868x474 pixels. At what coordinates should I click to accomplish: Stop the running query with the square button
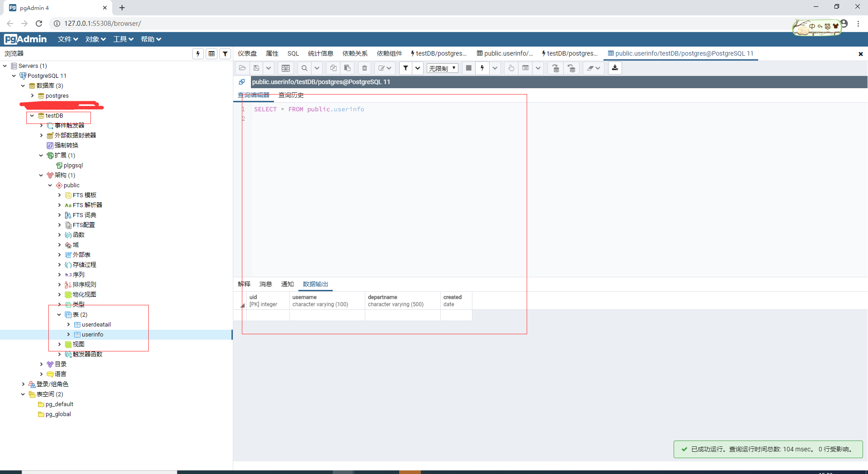tap(468, 68)
